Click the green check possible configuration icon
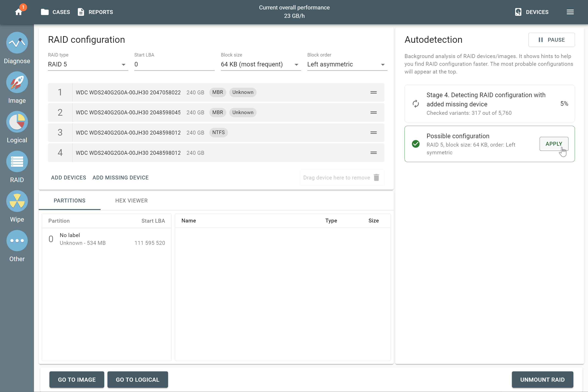Screen dimensions: 588x392 tap(415, 144)
